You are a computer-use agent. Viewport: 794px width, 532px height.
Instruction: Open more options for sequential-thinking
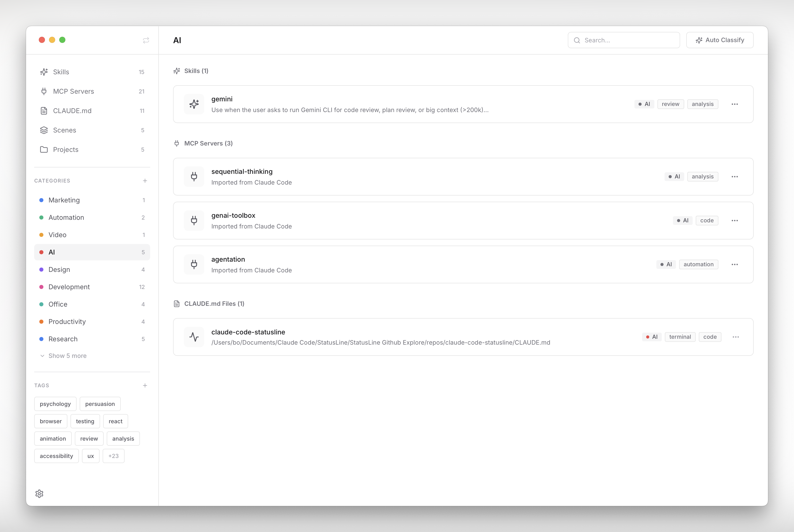pos(735,177)
